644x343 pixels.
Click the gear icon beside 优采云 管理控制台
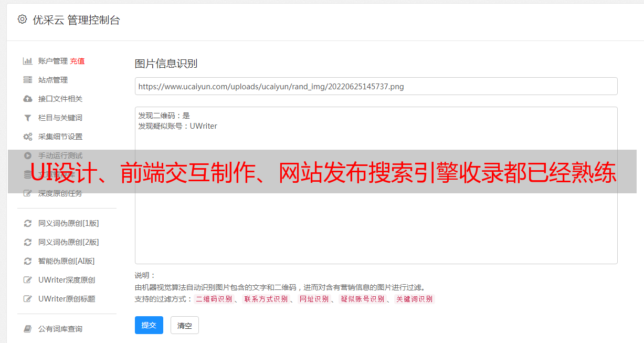22,19
